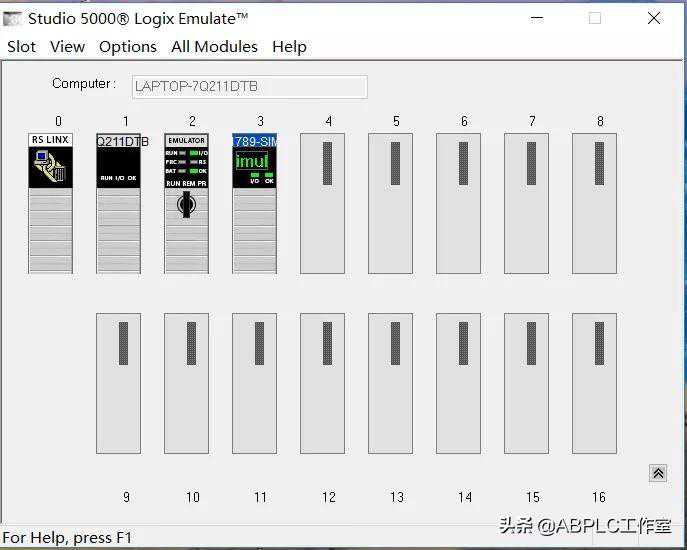
Task: Click empty slot 6 in the top row
Action: click(x=458, y=203)
